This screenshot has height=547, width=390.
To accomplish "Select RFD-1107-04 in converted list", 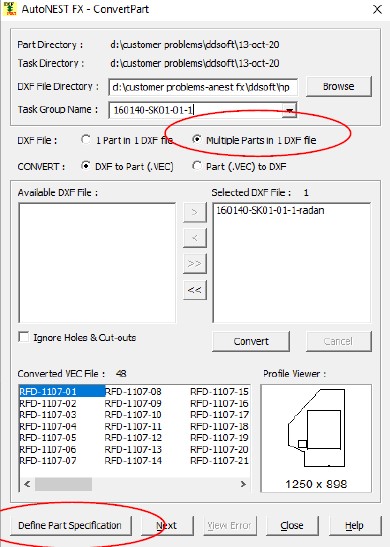I will click(48, 426).
